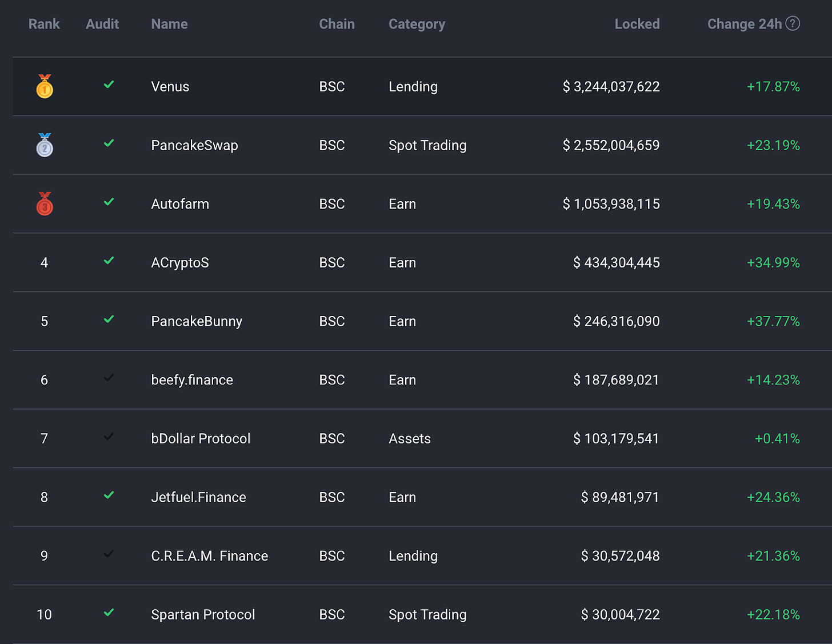Open the Spartan Protocol project link
Viewport: 832px width, 644px height.
(203, 615)
